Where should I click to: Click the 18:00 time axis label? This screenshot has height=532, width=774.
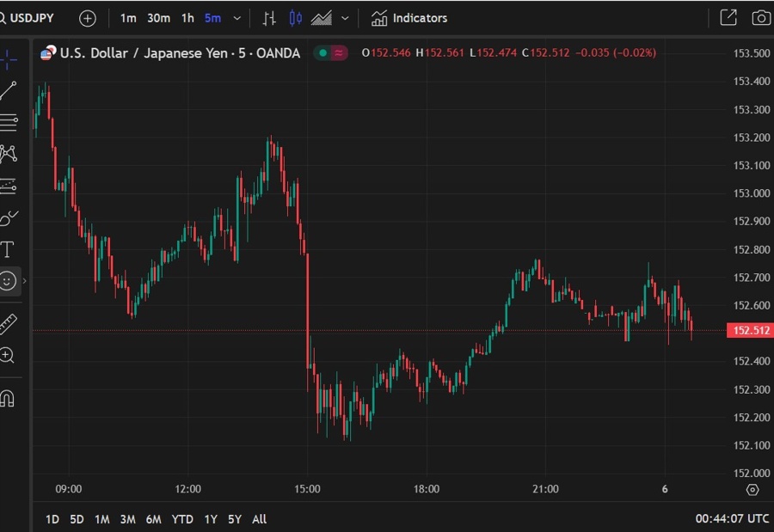click(427, 489)
